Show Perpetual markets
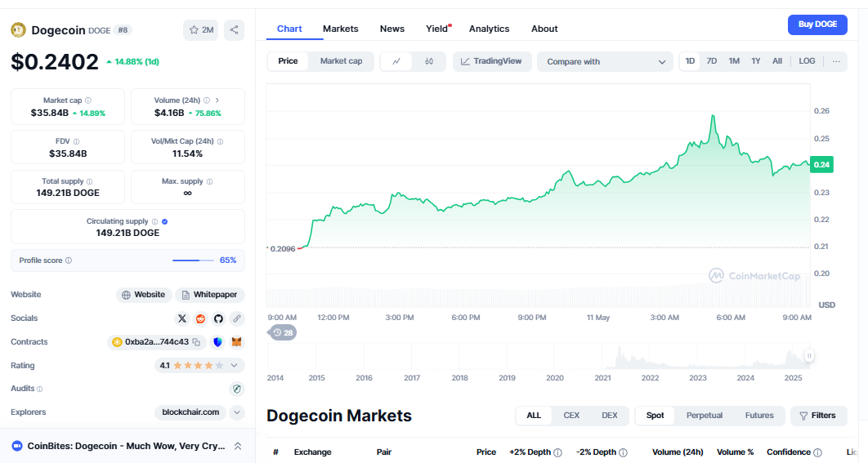Screen dimensions: 868x463 coord(705,416)
